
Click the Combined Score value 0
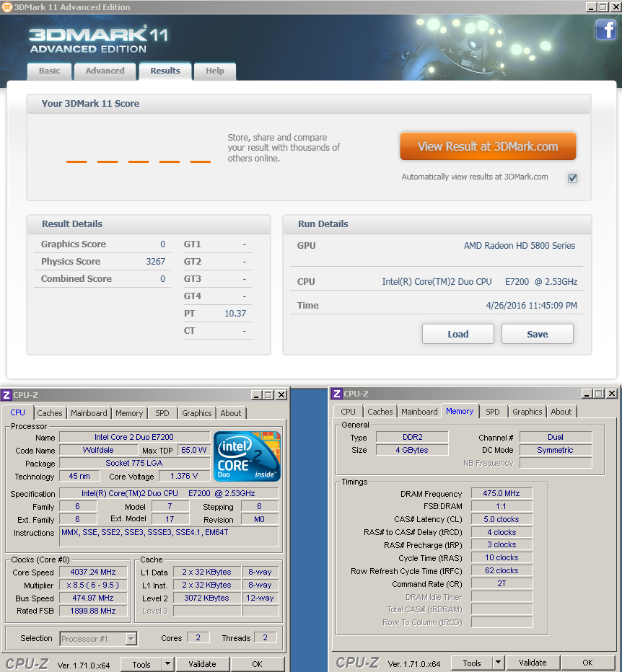162,279
